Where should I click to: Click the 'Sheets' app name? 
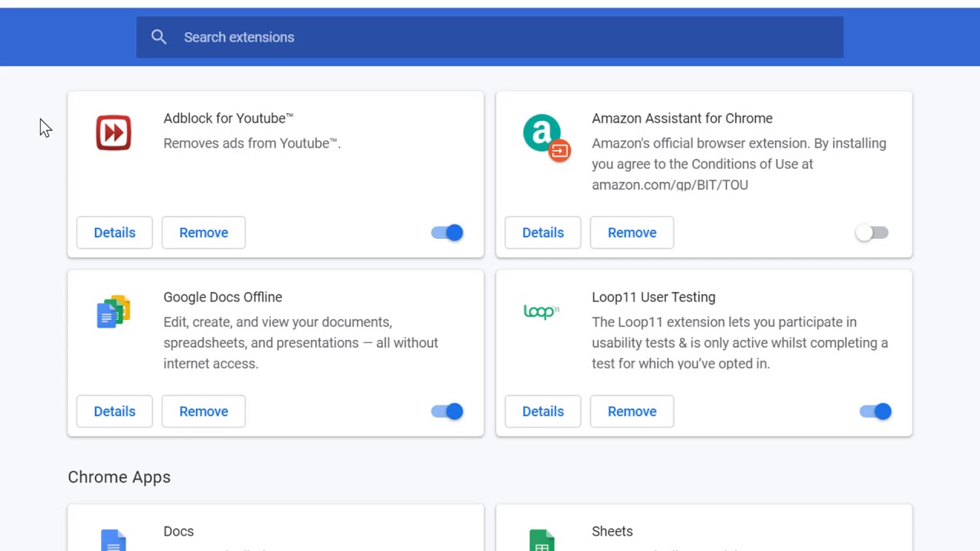(612, 531)
